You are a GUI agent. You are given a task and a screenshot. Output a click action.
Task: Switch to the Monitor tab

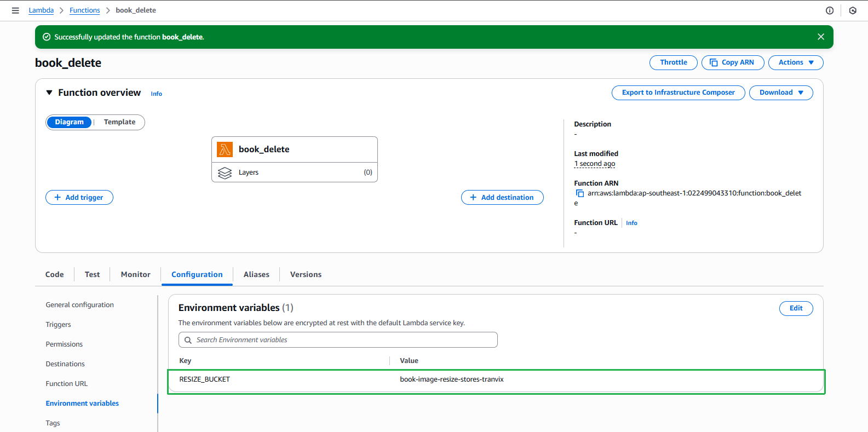coord(135,274)
